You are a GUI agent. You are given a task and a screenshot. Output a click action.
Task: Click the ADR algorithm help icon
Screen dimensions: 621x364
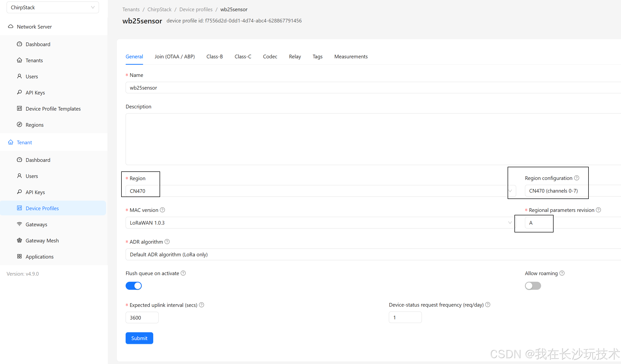point(167,242)
